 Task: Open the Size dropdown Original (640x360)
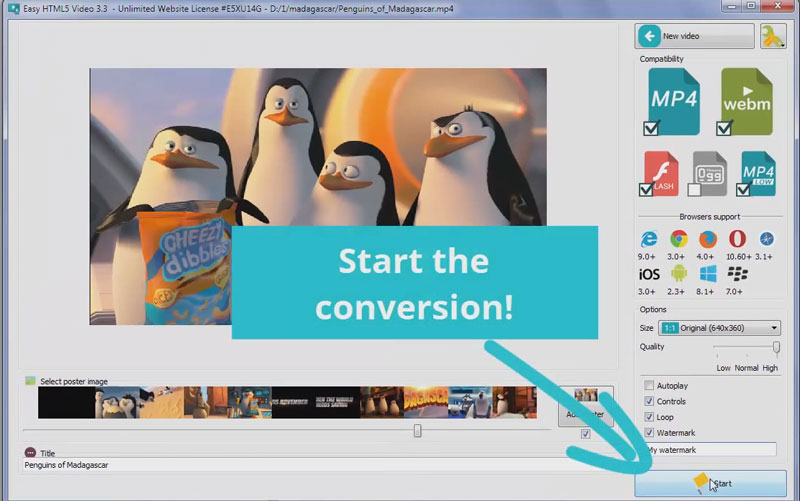(x=719, y=328)
